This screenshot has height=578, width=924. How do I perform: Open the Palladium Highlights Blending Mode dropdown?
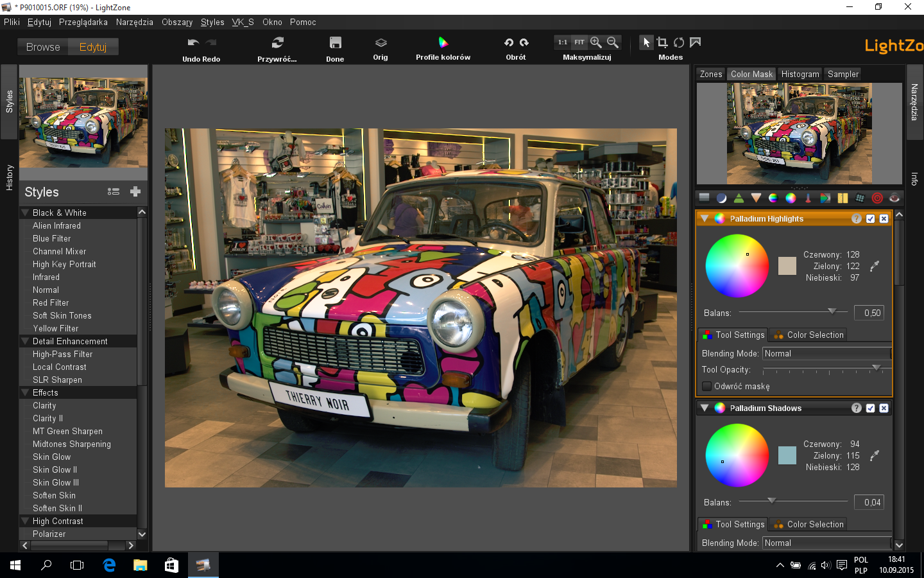click(x=827, y=353)
